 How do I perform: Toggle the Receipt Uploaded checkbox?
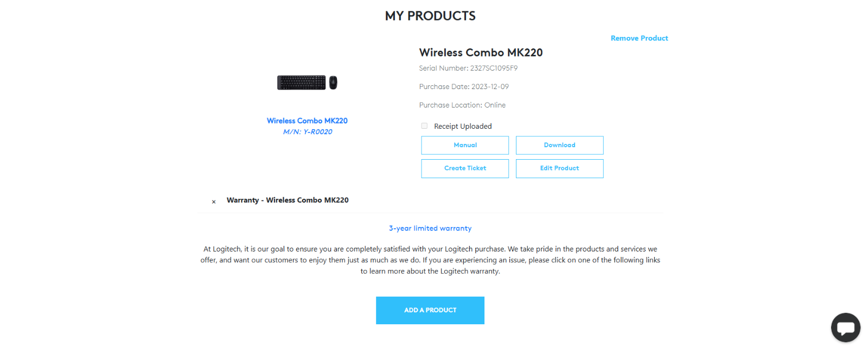(424, 126)
